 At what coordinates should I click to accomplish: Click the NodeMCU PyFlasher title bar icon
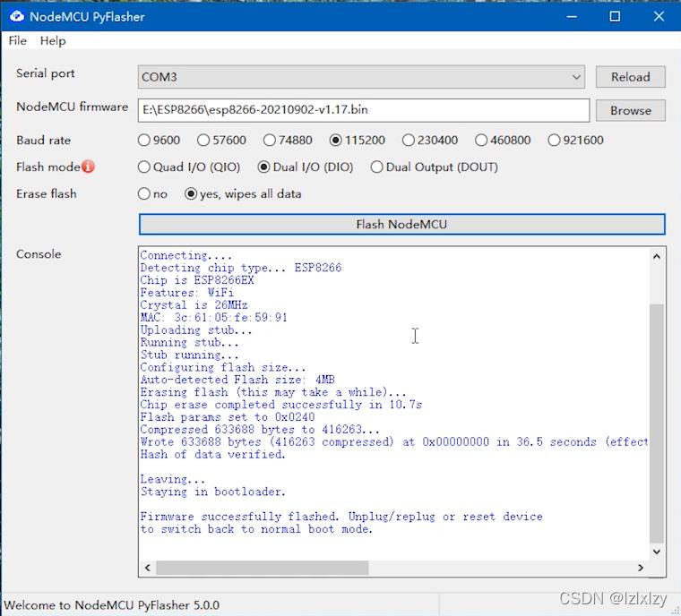click(x=16, y=16)
